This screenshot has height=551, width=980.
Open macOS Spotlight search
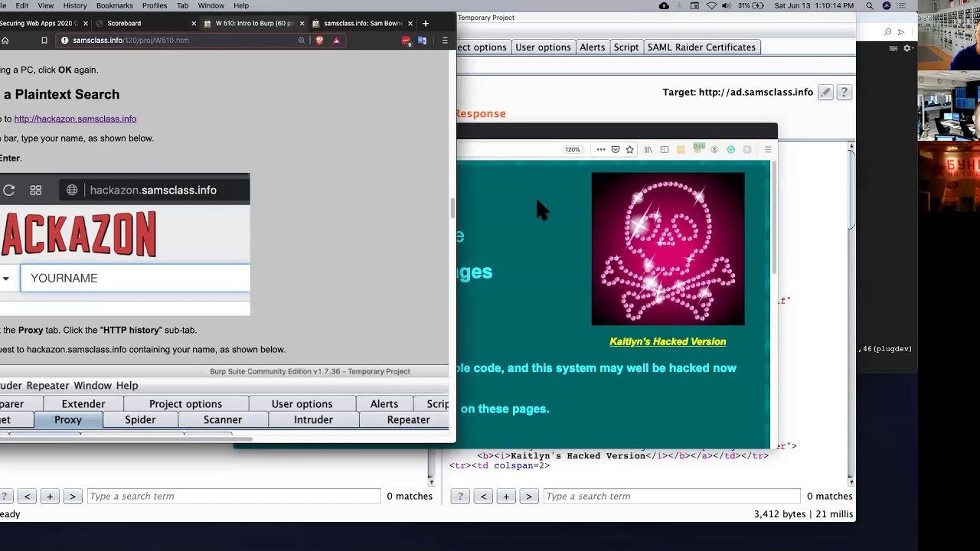pyautogui.click(x=870, y=6)
